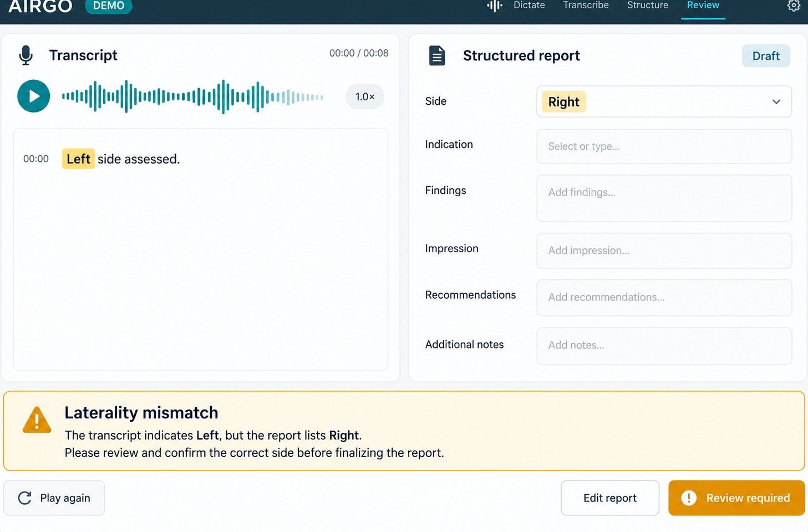Click the Additional notes input field
This screenshot has height=532, width=808.
point(664,346)
